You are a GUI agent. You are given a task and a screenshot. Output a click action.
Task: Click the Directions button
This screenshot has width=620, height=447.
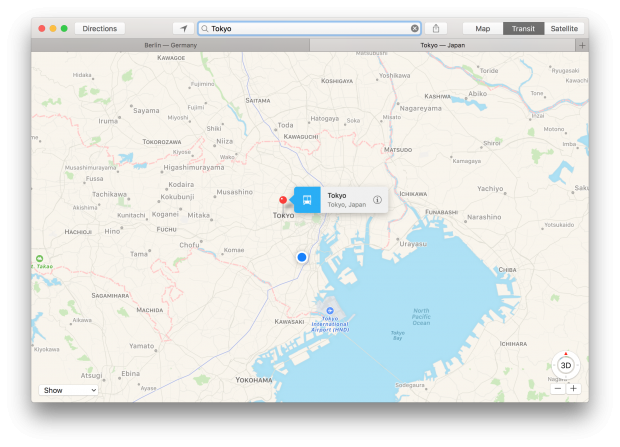100,28
